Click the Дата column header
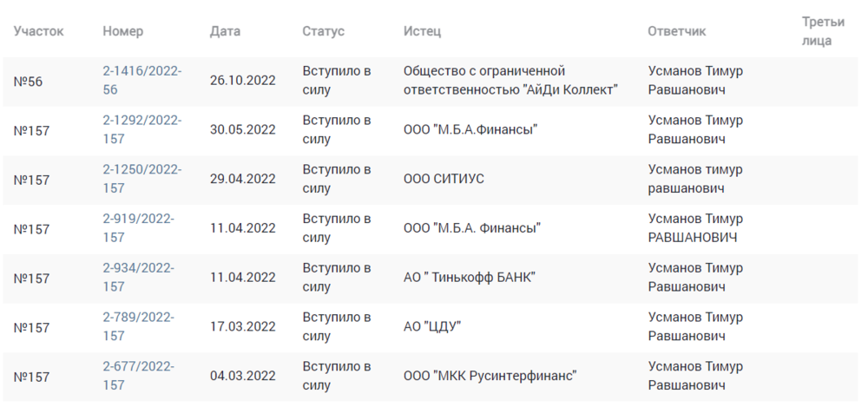 click(x=225, y=31)
